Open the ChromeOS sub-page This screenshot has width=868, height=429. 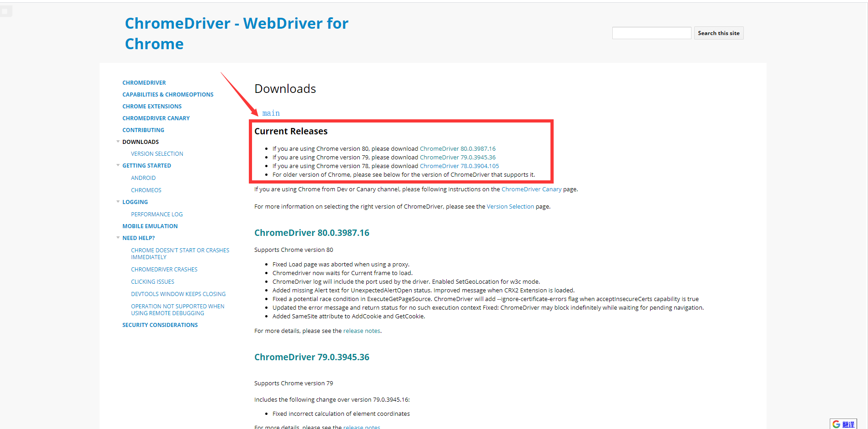(146, 190)
